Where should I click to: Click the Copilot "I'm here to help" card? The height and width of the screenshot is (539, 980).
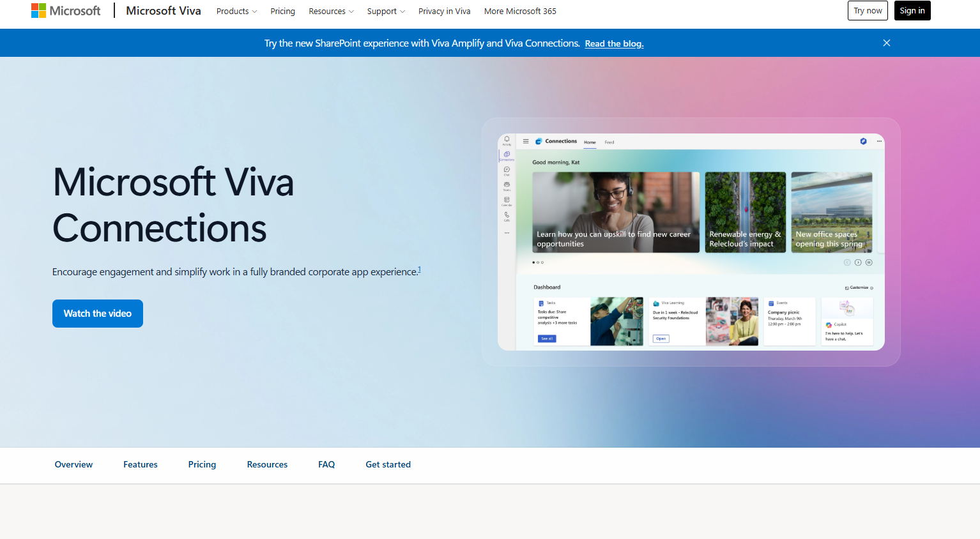click(847, 321)
